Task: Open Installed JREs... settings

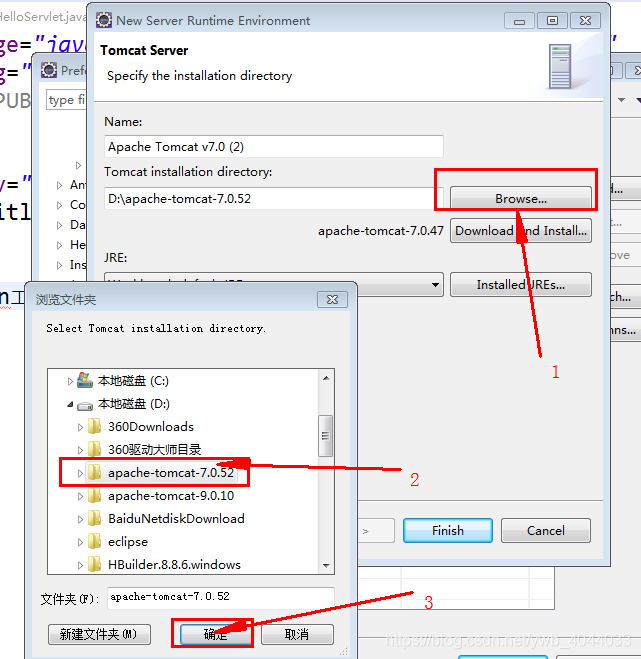Action: tap(521, 285)
